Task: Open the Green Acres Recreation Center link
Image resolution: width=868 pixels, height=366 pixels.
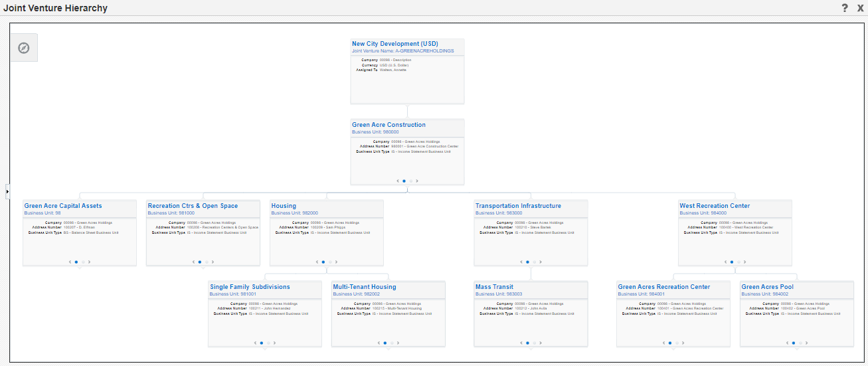Action: (664, 287)
